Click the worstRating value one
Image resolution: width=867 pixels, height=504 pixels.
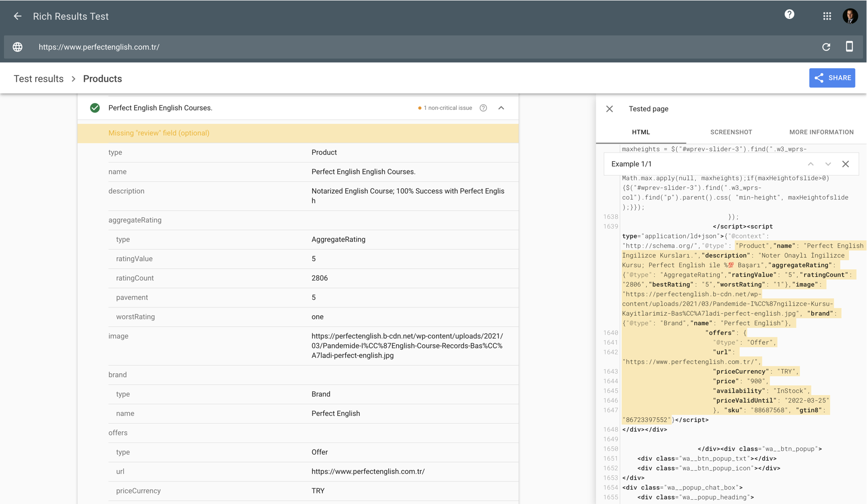[318, 317]
